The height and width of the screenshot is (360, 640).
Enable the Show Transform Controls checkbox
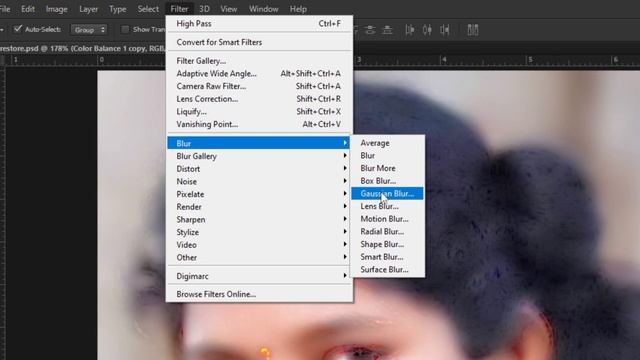125,29
